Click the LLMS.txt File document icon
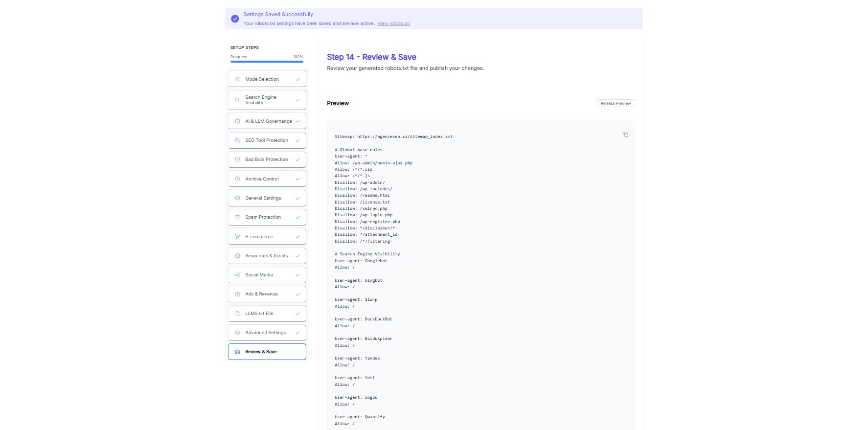The width and height of the screenshot is (868, 430). pos(237,314)
